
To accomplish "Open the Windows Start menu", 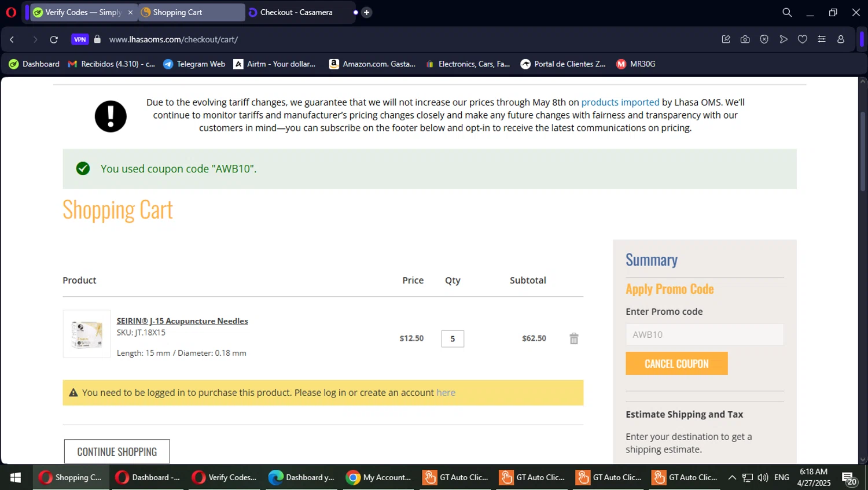I will pyautogui.click(x=16, y=477).
